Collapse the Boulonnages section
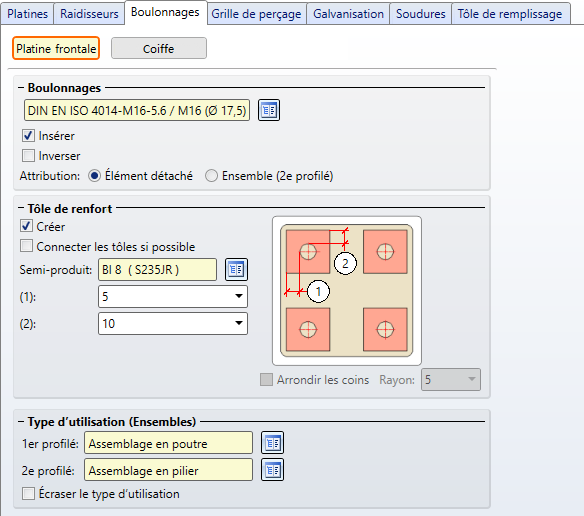 (21, 88)
